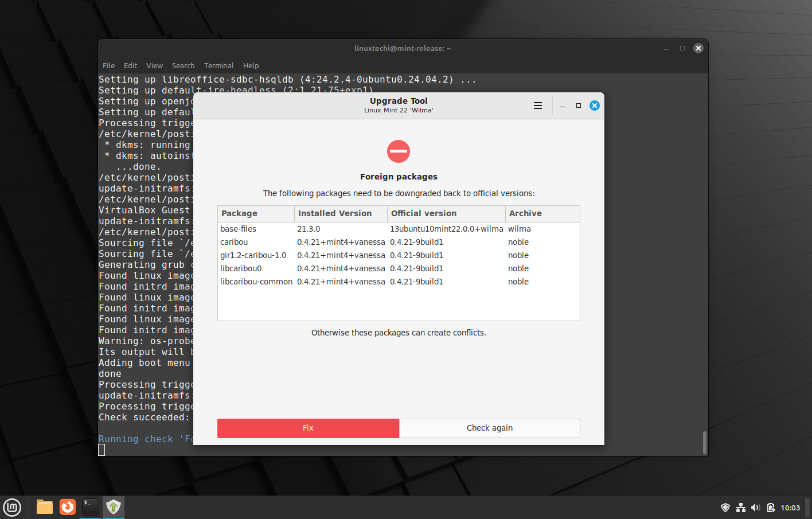Open the sound volume tray icon
The image size is (812, 519).
[756, 508]
